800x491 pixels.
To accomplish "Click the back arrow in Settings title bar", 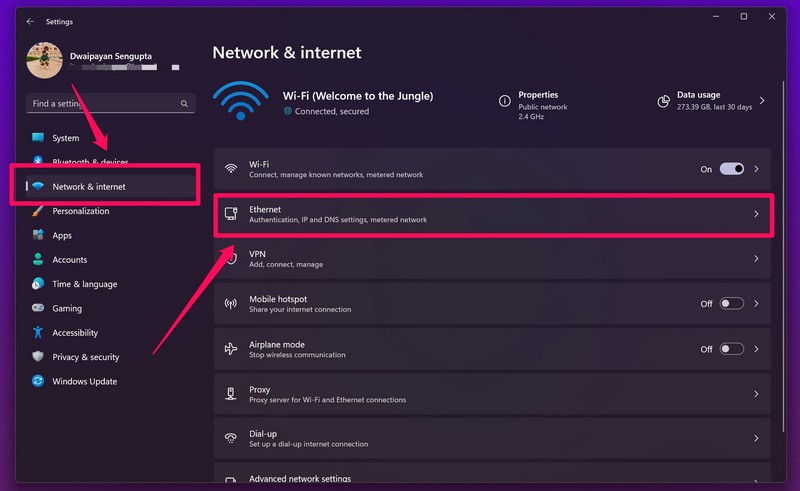I will point(30,21).
